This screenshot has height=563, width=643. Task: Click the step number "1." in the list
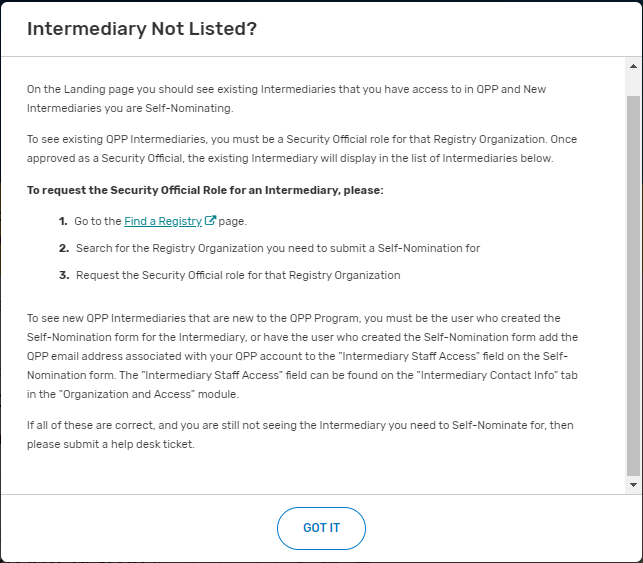63,221
